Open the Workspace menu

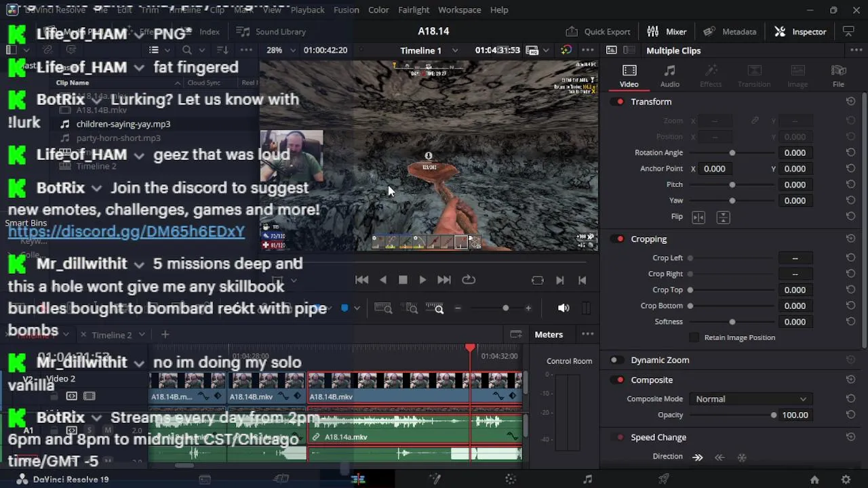459,9
